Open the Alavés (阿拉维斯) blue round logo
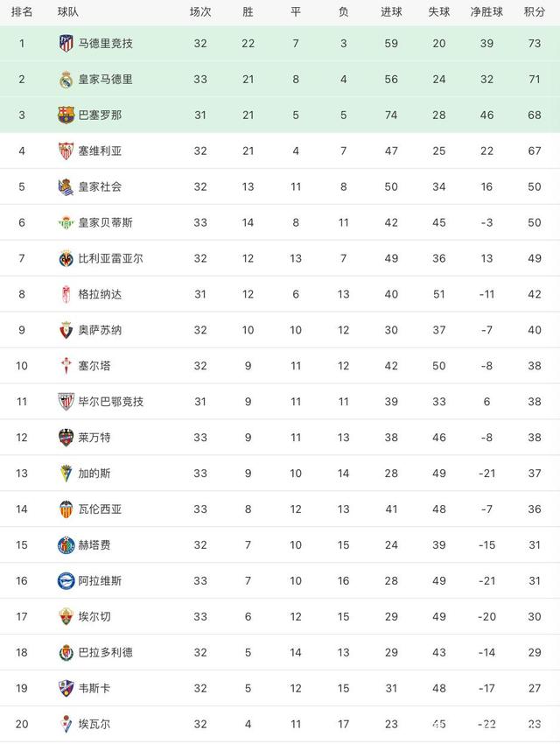 tap(66, 581)
